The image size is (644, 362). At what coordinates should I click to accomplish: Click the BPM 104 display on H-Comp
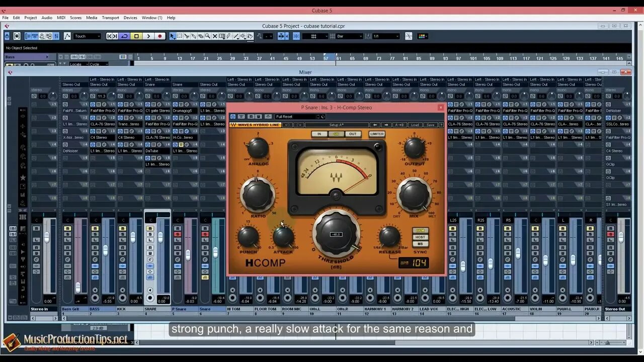pyautogui.click(x=414, y=261)
